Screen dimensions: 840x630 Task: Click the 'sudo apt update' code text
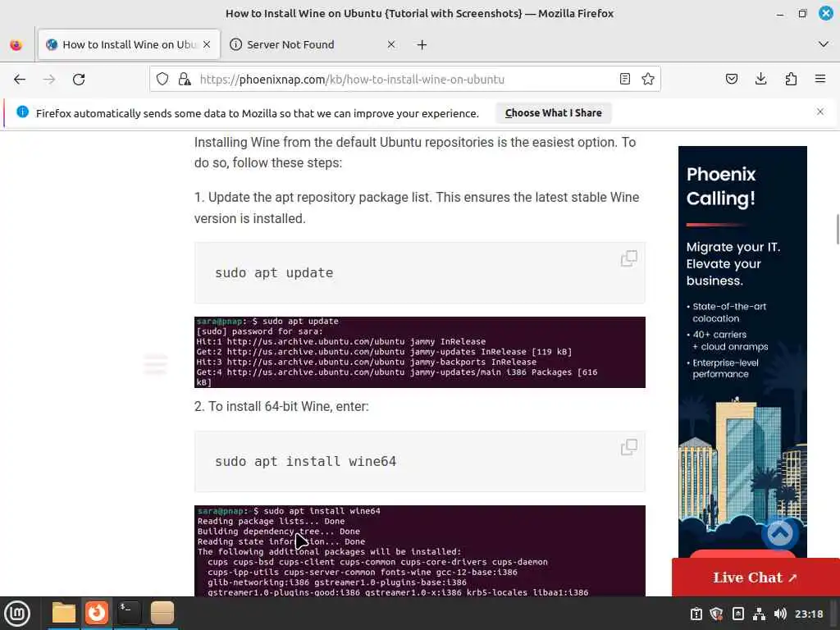pos(274,272)
